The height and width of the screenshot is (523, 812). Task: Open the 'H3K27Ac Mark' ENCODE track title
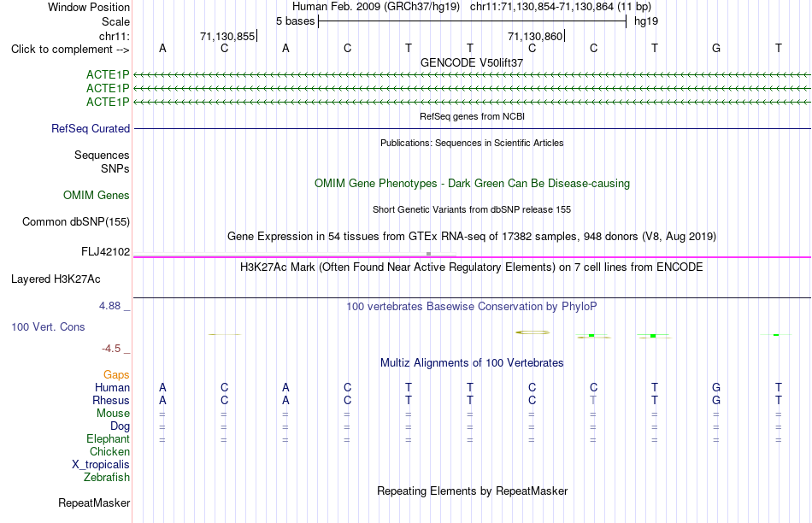click(x=472, y=267)
